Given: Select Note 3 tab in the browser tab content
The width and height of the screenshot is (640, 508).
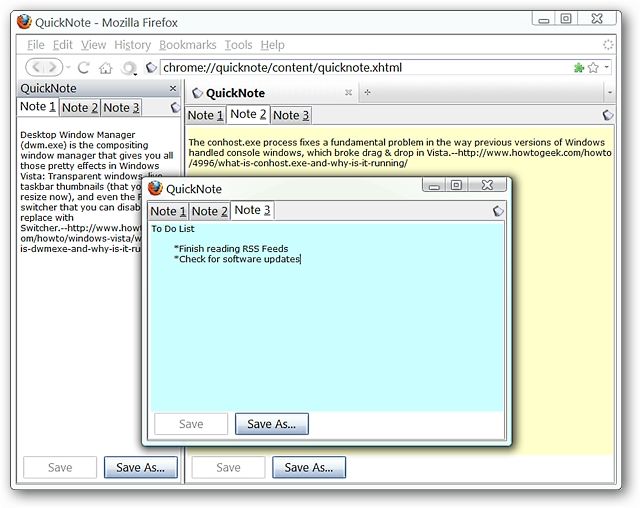Looking at the screenshot, I should point(291,115).
